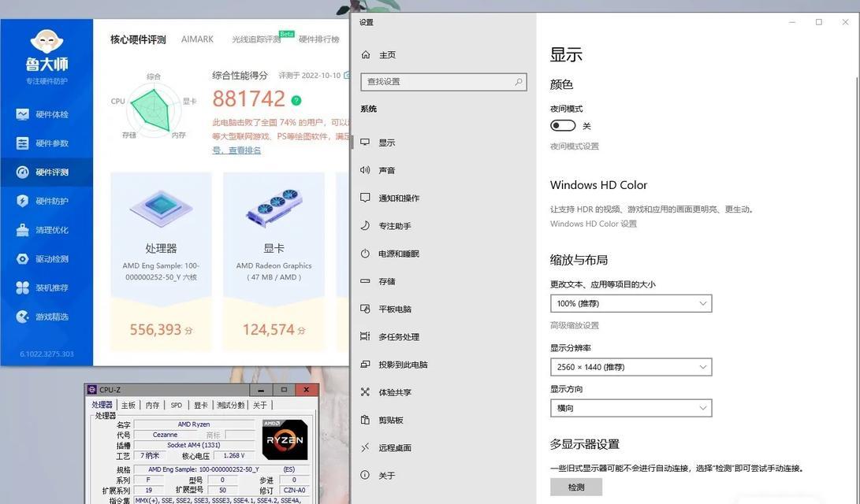Select 处理器 tab in CPU-Z
The height and width of the screenshot is (504, 860).
coord(102,405)
